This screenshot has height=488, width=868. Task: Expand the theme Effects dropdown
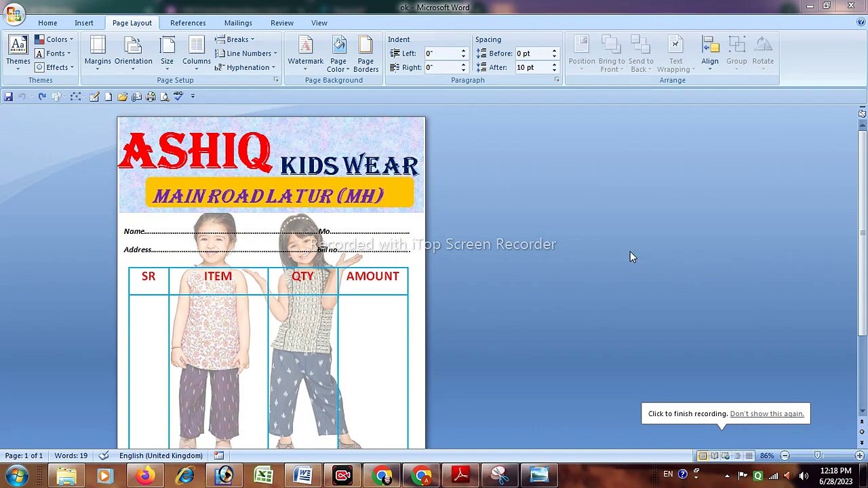pyautogui.click(x=54, y=67)
